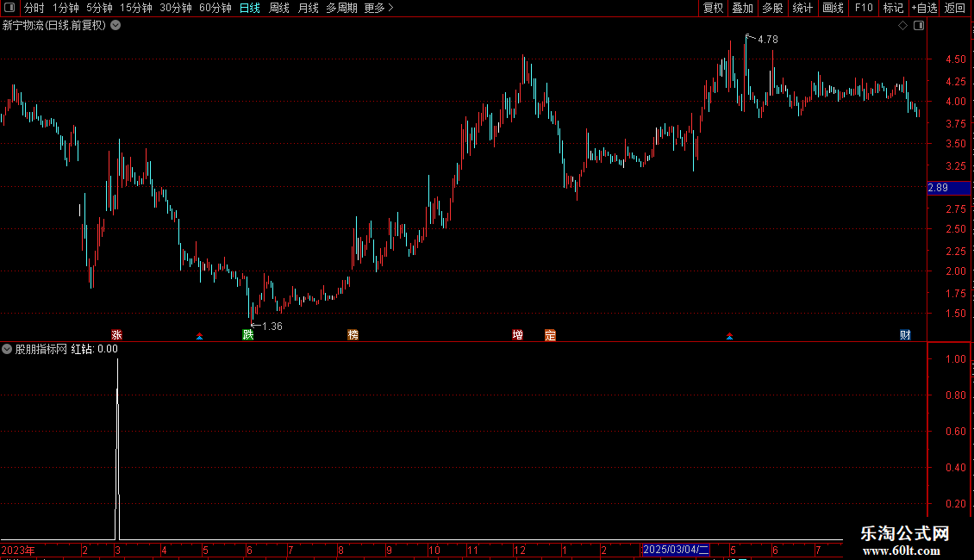The image size is (974, 560).
Task: Toggle the sidebar panel icon at top-left
Action: (x=9, y=8)
